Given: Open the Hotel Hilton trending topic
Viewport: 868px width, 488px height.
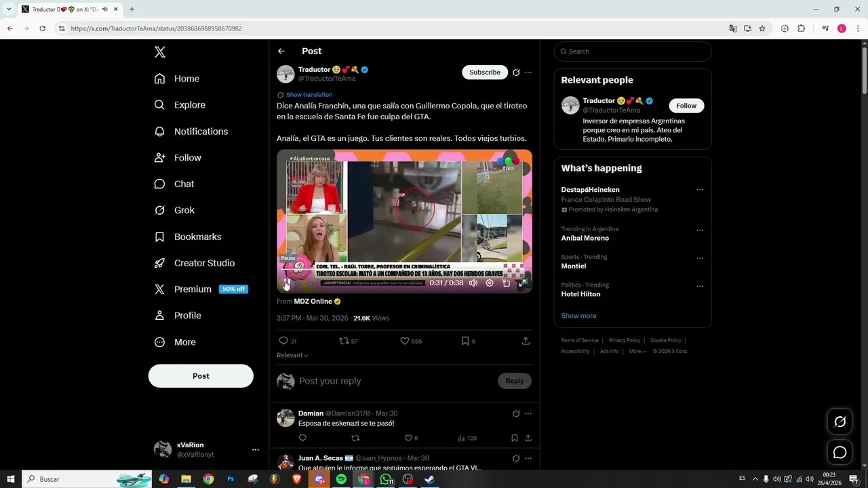Looking at the screenshot, I should [x=580, y=294].
